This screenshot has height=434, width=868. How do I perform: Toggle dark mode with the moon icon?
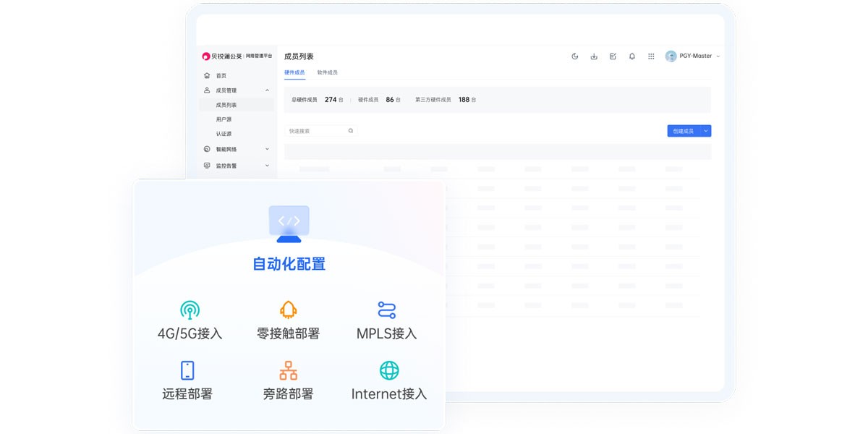pyautogui.click(x=575, y=56)
